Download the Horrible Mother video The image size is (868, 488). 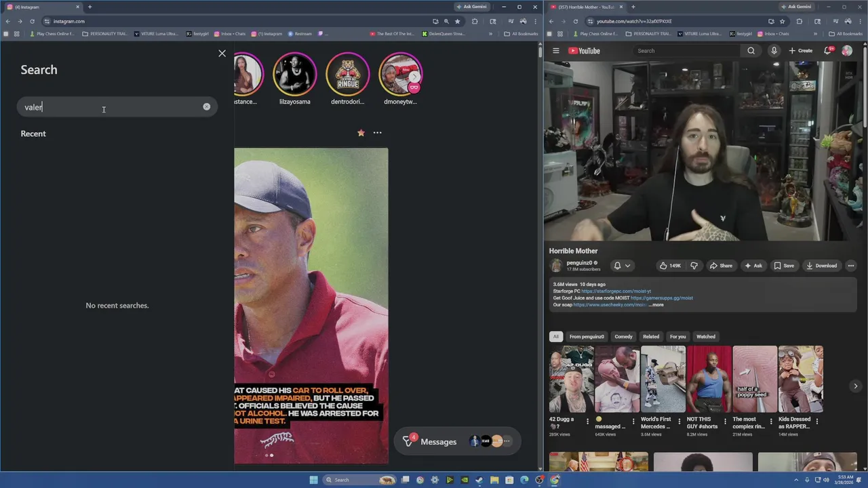821,266
